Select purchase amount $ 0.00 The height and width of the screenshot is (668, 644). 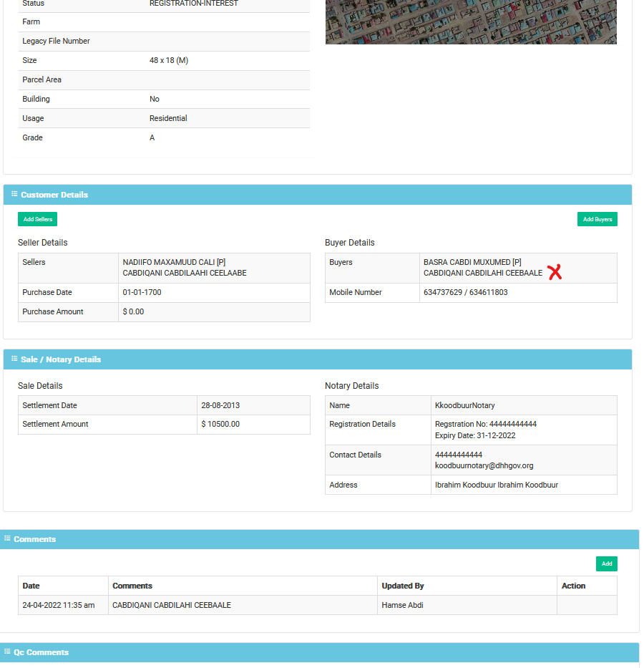(133, 311)
